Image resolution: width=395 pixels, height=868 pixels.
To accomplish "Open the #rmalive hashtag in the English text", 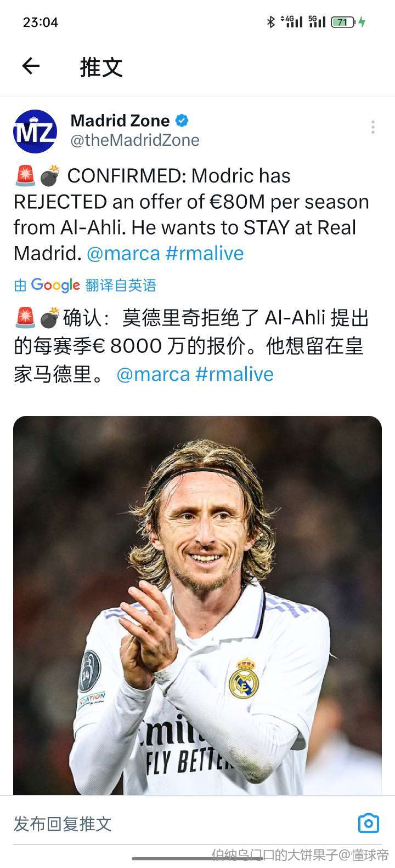I will (x=204, y=253).
